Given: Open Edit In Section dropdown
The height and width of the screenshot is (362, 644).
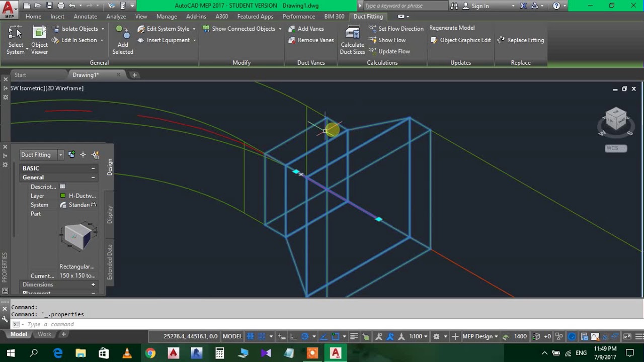Looking at the screenshot, I should pyautogui.click(x=102, y=40).
